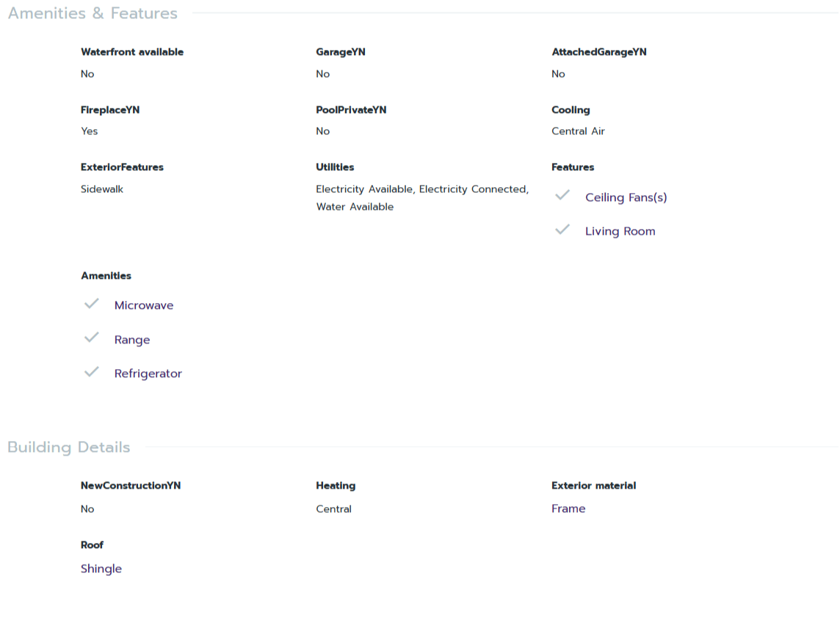Click the Central heating value
This screenshot has width=840, height=620.
333,509
